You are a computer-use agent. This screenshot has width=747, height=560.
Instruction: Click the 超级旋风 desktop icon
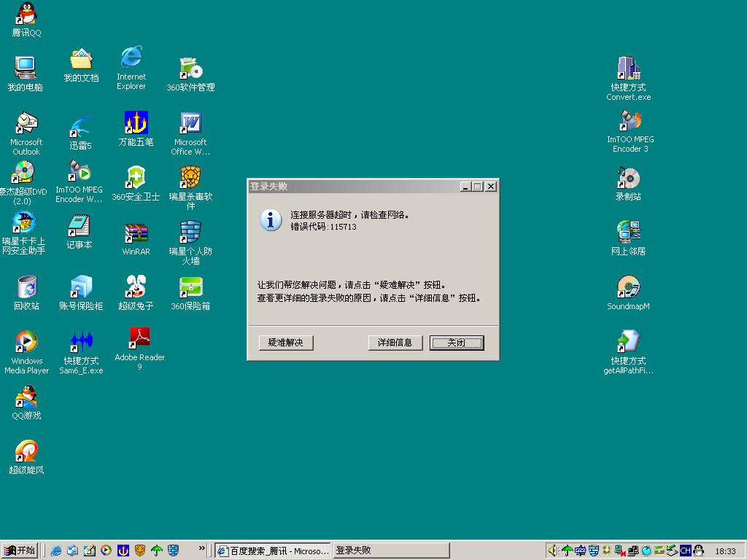pos(27,457)
